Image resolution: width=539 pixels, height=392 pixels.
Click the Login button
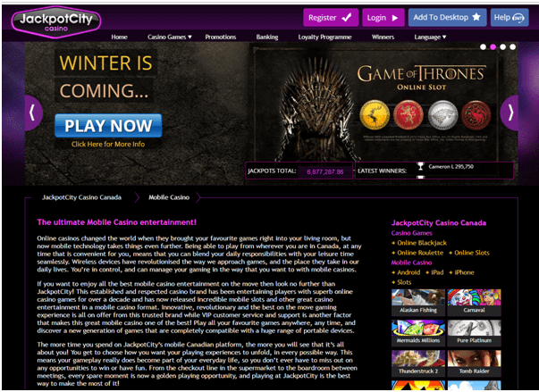point(383,18)
